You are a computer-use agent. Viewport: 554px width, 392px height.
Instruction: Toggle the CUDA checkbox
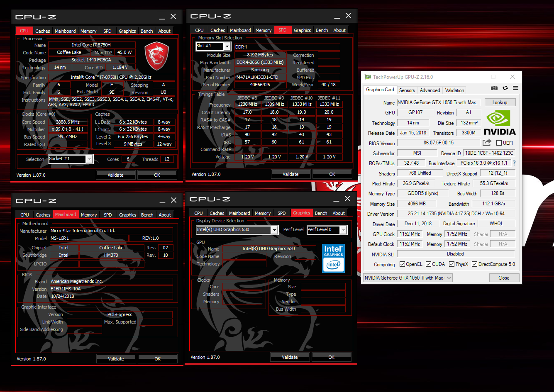tap(428, 264)
